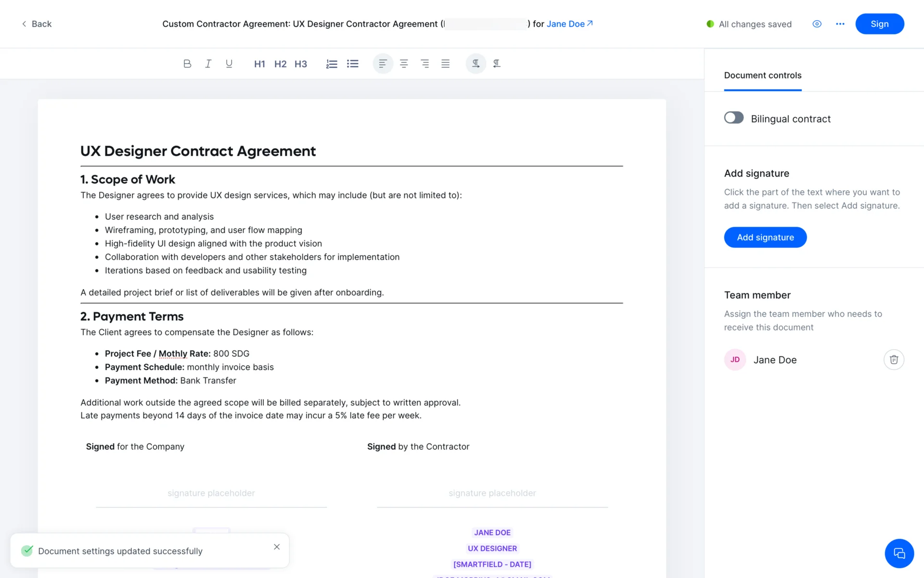Viewport: 924px width, 578px height.
Task: Preview the document with the eye icon
Action: (817, 24)
